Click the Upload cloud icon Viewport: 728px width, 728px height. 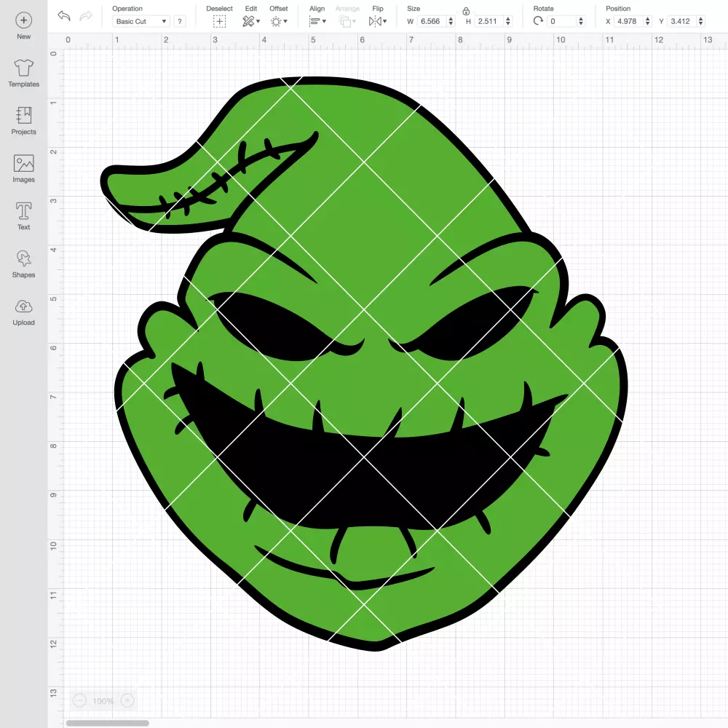pyautogui.click(x=24, y=307)
